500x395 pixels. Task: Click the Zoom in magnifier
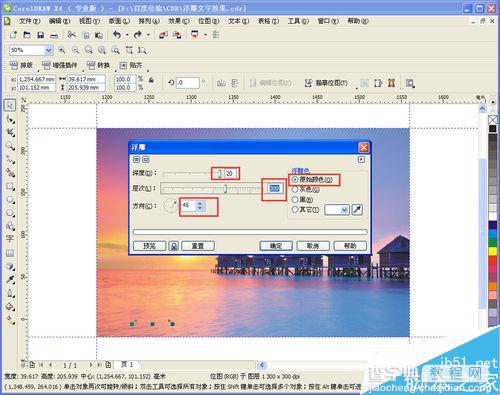(x=62, y=50)
